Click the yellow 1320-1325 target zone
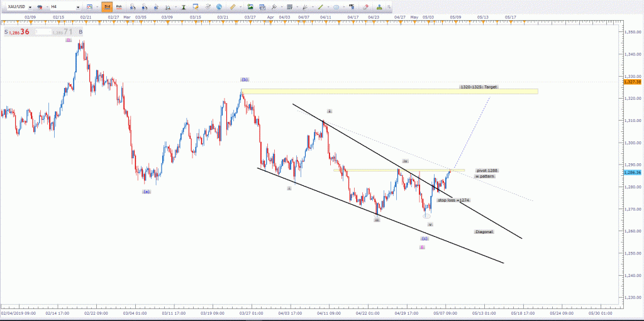Screen dimensions: 644x321 pyautogui.click(x=389, y=92)
